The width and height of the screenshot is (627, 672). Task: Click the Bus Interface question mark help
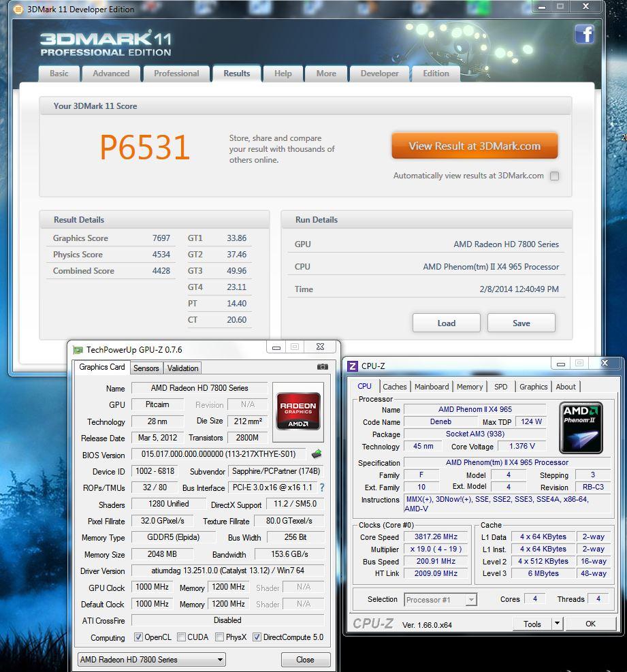[322, 487]
